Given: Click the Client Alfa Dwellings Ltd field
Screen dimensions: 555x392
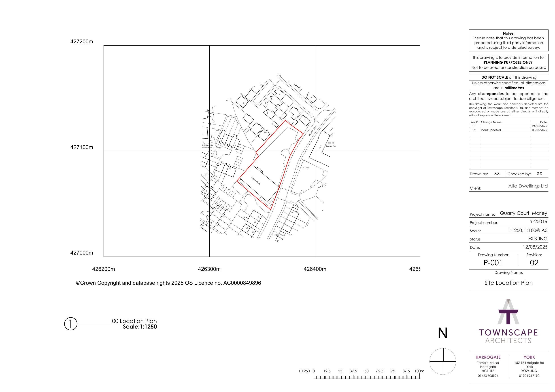Looking at the screenshot, I should tap(528, 186).
